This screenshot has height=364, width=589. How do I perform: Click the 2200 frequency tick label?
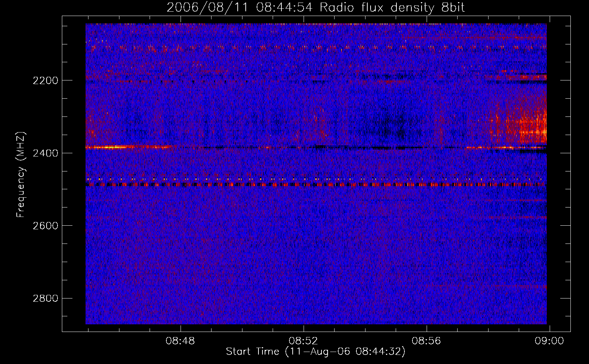(46, 80)
